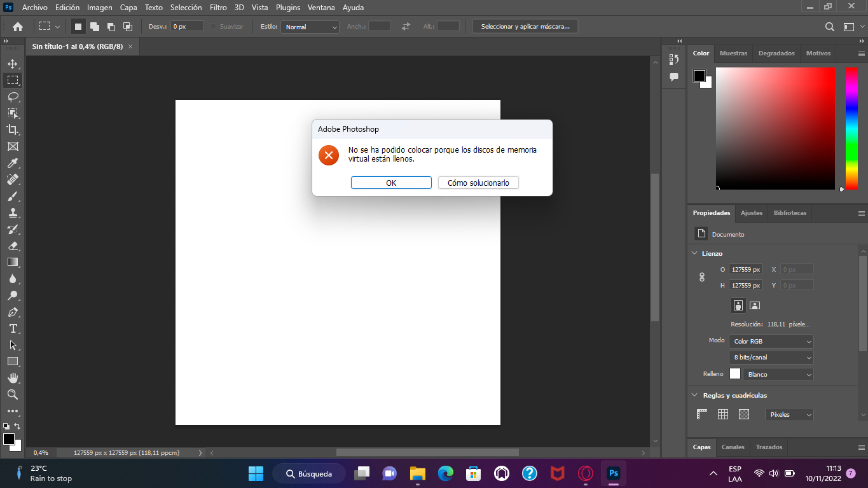Select the Object Selection tool
The width and height of the screenshot is (868, 488).
pyautogui.click(x=12, y=113)
